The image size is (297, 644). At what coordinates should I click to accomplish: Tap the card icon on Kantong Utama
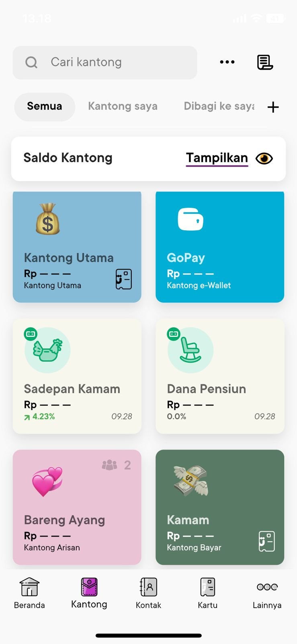pos(123,279)
